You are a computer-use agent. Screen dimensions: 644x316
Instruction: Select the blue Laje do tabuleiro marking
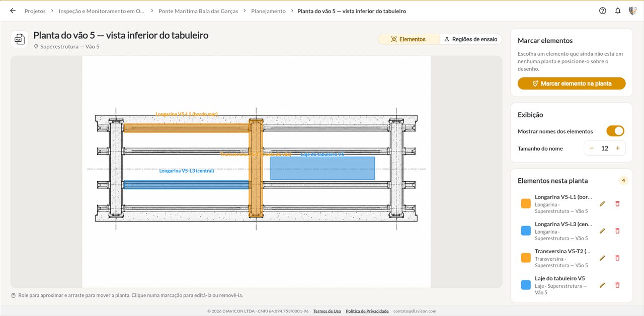coord(323,168)
